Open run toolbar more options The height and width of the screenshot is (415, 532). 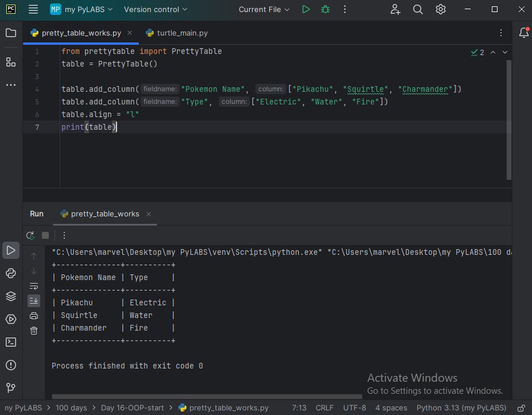click(64, 235)
